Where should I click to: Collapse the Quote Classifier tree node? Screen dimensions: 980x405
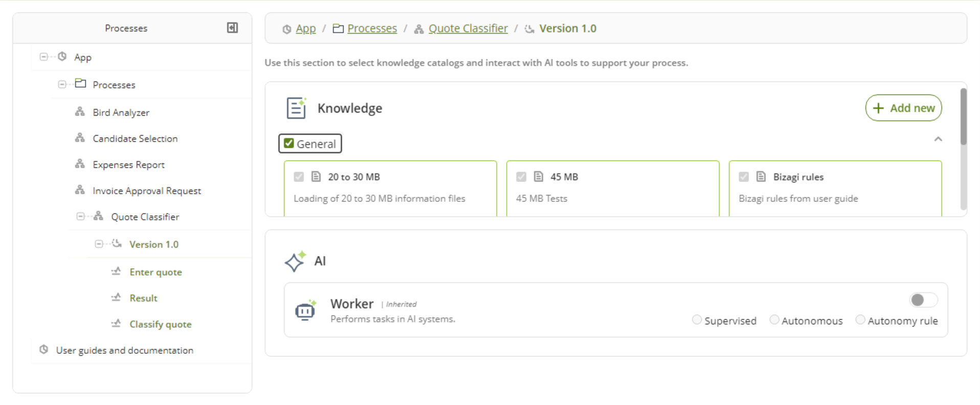80,216
